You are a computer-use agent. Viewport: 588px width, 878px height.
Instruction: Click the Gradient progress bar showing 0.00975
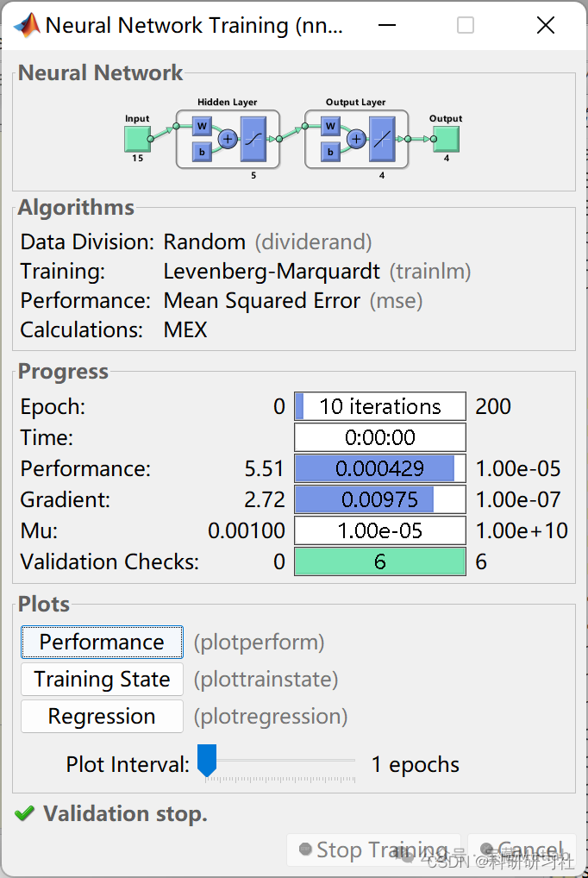(x=380, y=499)
